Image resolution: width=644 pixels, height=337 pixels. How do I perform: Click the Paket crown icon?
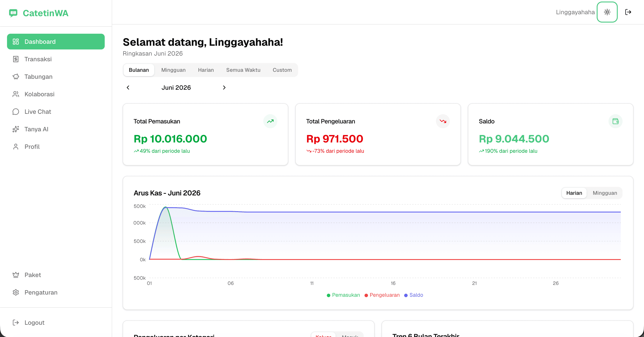pyautogui.click(x=16, y=275)
